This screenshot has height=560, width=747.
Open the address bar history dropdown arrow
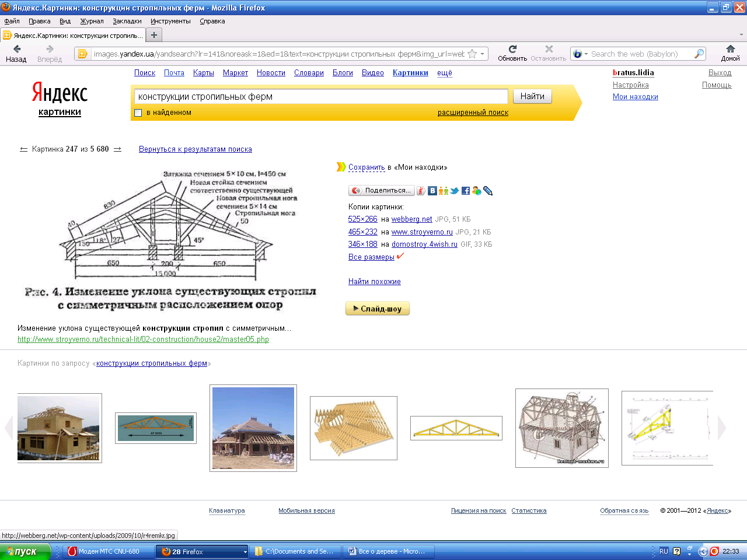tap(483, 54)
